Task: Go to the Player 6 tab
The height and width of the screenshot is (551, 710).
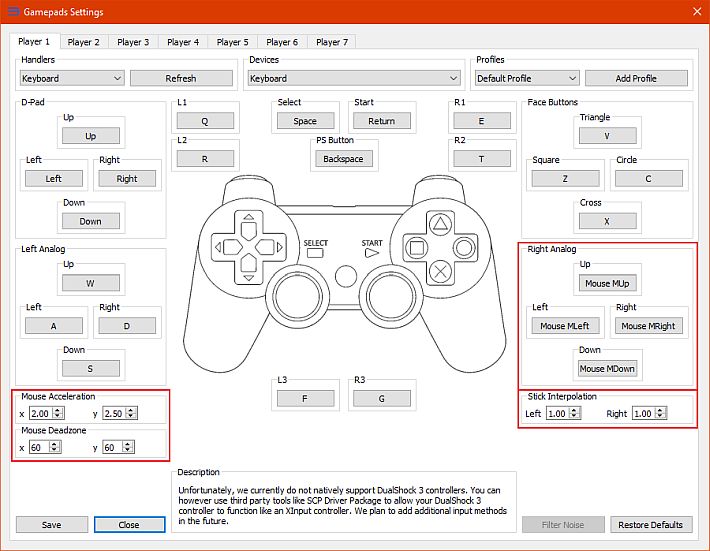Action: click(282, 42)
